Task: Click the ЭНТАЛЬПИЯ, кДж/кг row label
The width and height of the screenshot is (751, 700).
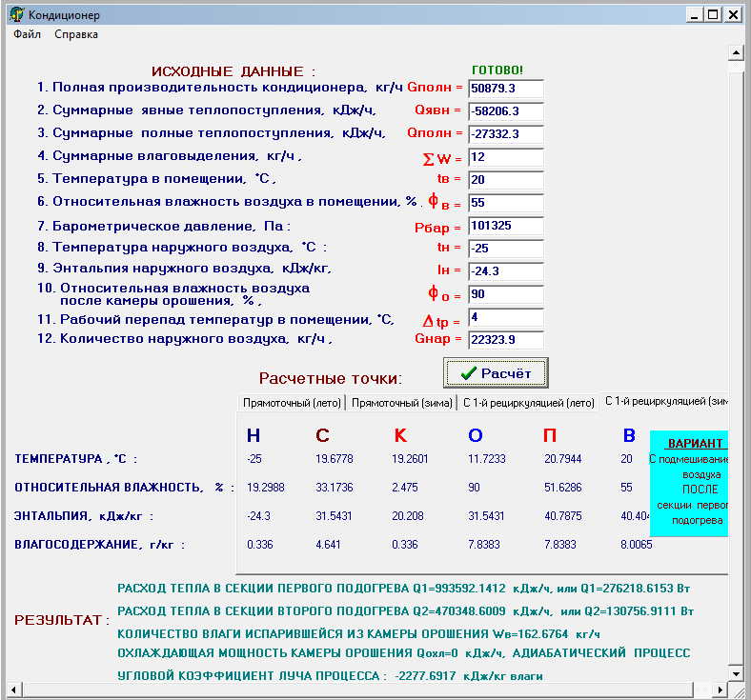Action: click(83, 516)
